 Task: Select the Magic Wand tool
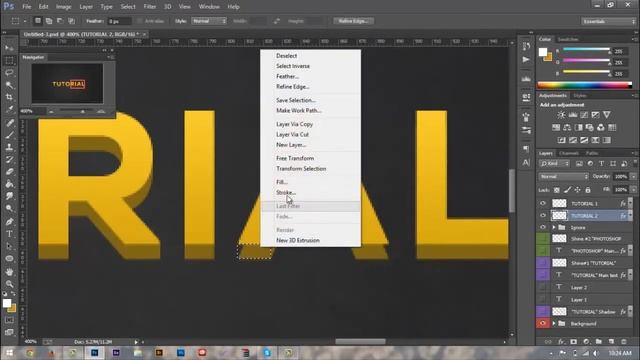pyautogui.click(x=9, y=85)
